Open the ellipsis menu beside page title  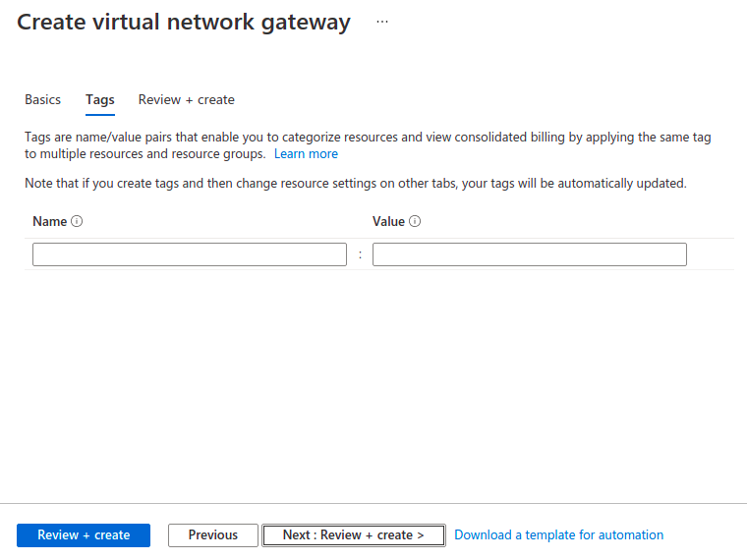pos(382,22)
